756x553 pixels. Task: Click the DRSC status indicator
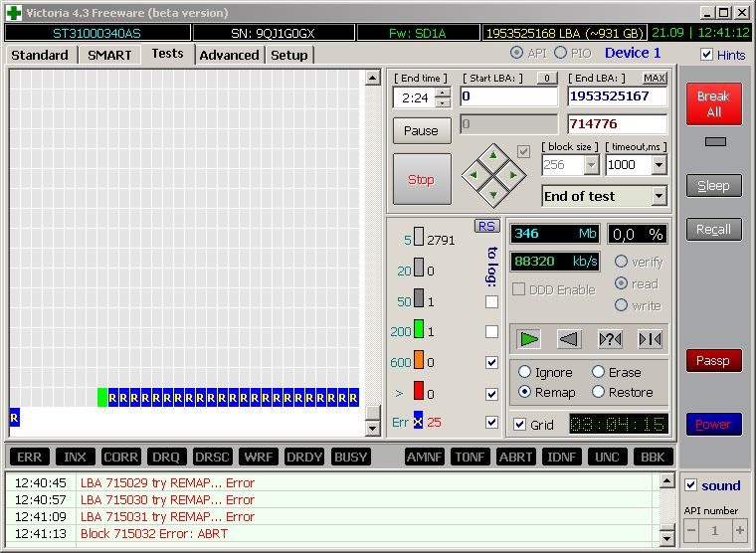[x=212, y=458]
